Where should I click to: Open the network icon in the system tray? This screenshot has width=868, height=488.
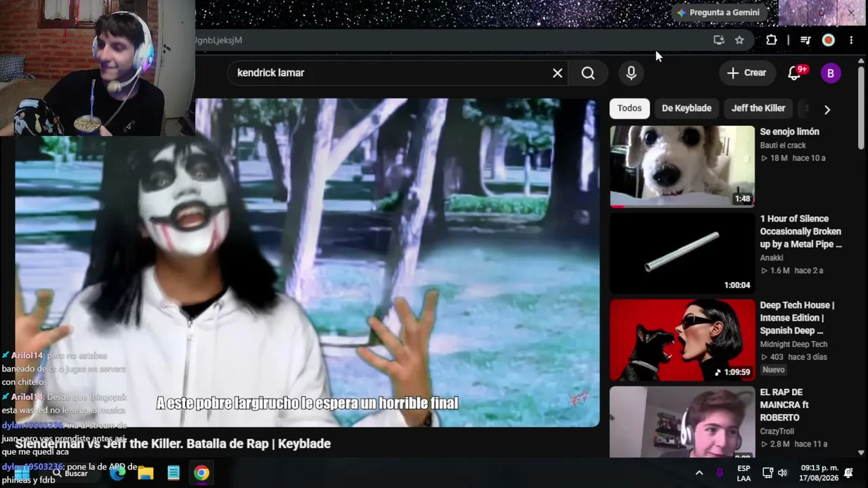click(768, 473)
